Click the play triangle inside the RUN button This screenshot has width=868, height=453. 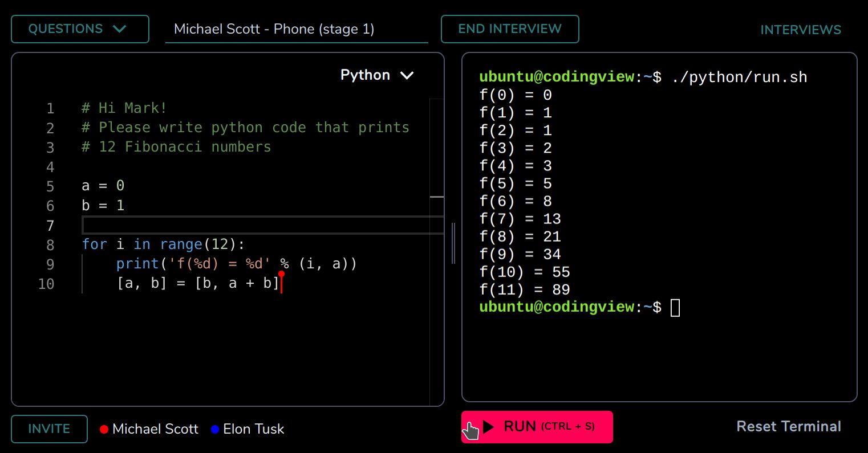coord(488,426)
